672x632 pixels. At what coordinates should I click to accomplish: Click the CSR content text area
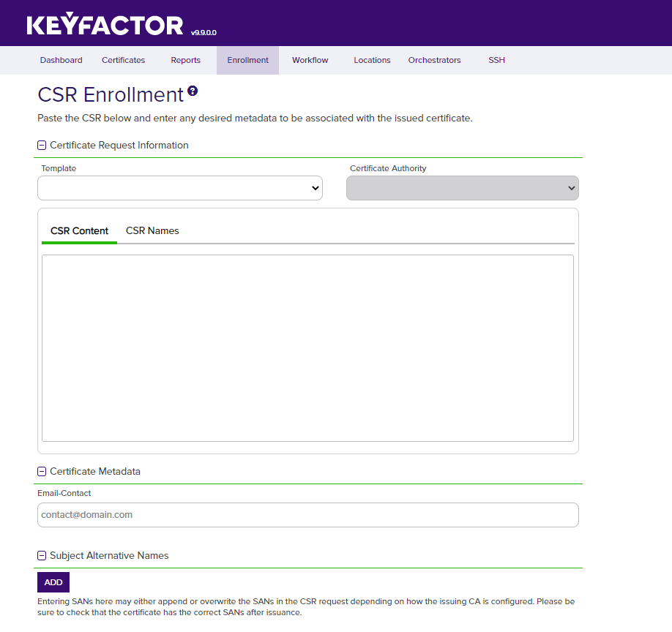307,347
